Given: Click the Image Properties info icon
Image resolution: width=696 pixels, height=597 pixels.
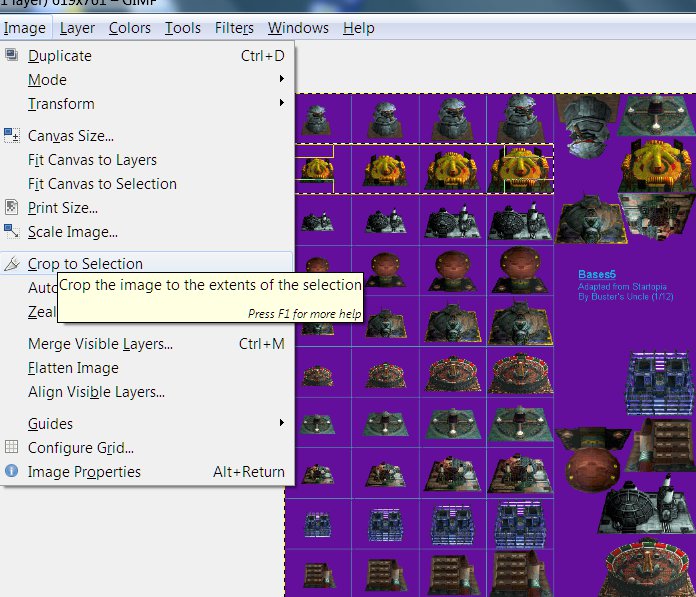Looking at the screenshot, I should (12, 470).
